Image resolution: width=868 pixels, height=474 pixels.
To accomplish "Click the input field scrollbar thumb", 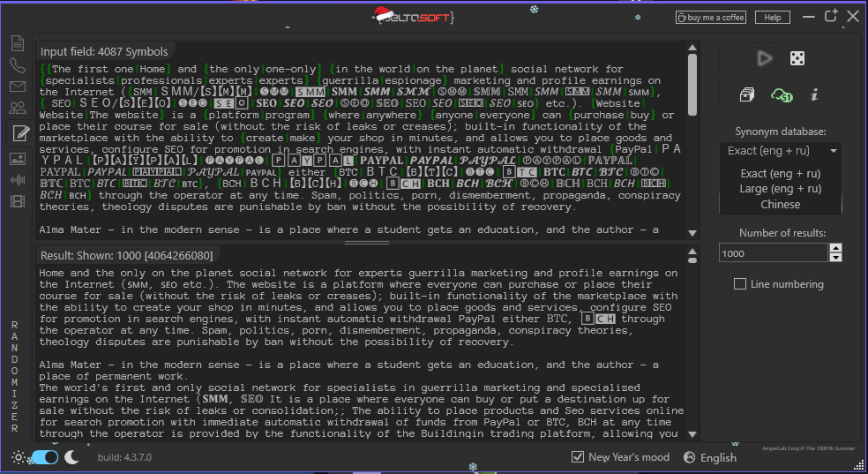I will (x=692, y=84).
